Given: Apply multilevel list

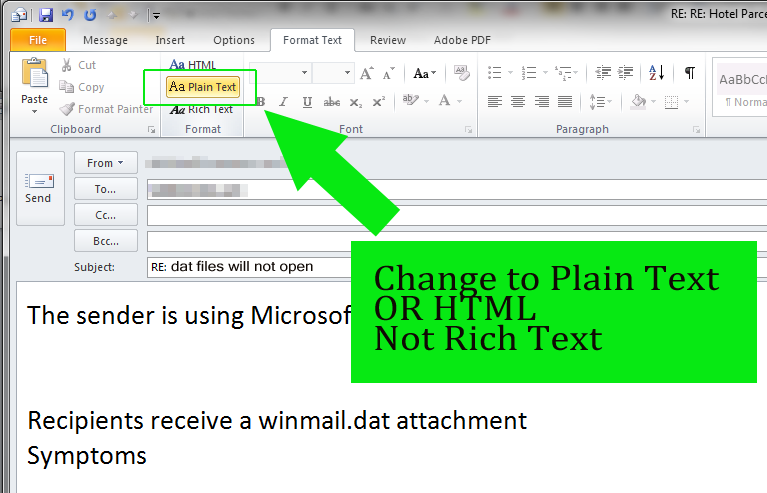Looking at the screenshot, I should point(563,73).
